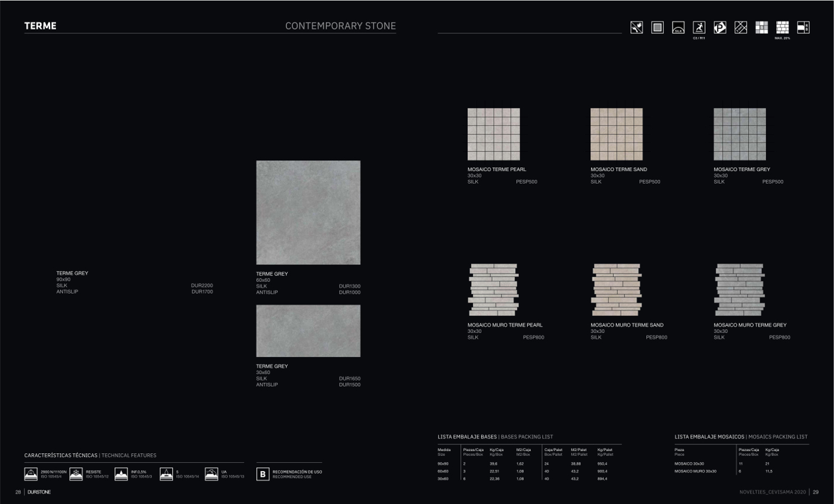
Task: Click the CONTEMPORARY STONE heading
Action: [x=341, y=26]
